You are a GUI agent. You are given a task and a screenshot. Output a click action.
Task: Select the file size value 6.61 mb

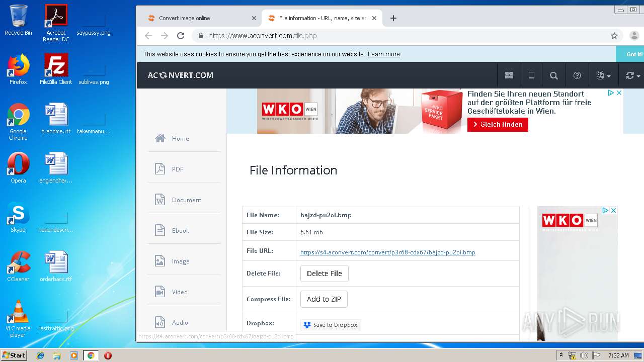click(311, 232)
